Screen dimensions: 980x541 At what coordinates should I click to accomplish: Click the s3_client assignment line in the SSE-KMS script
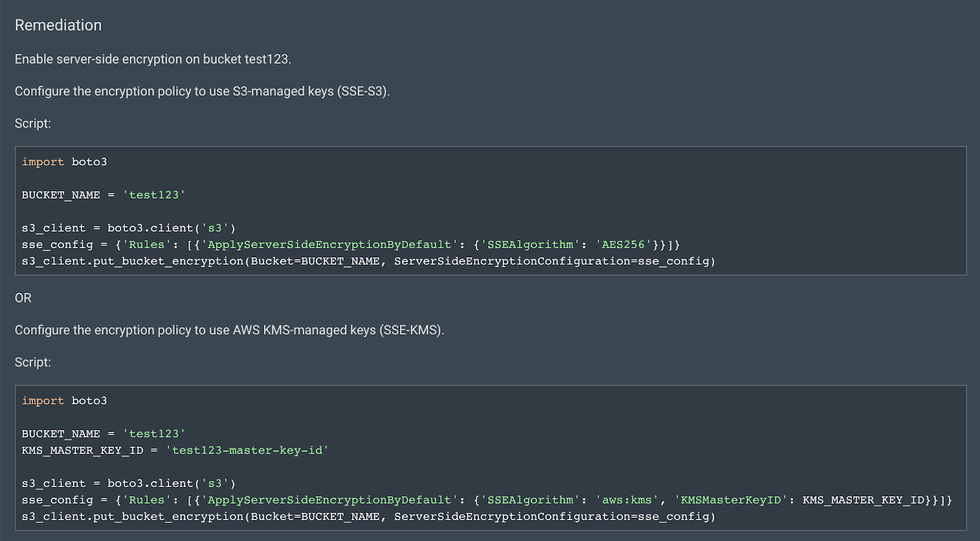coord(129,483)
